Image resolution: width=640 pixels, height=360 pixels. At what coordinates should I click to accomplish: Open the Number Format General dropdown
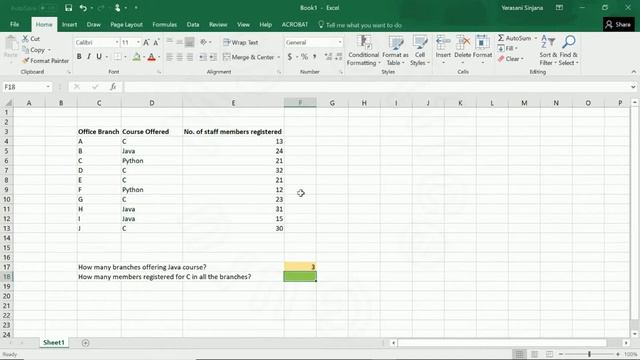(x=340, y=42)
